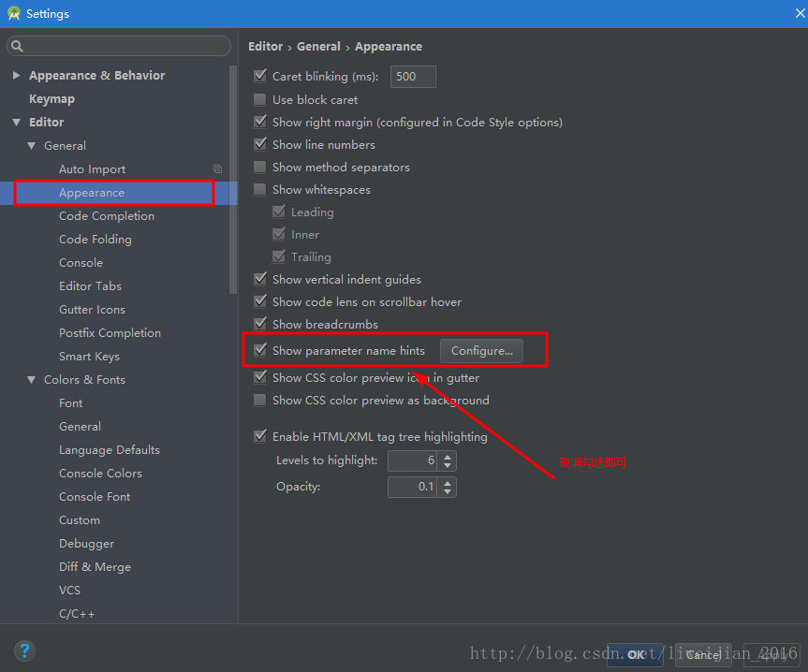Click the Caret blinking 500 ms field
The height and width of the screenshot is (672, 808).
[x=413, y=76]
